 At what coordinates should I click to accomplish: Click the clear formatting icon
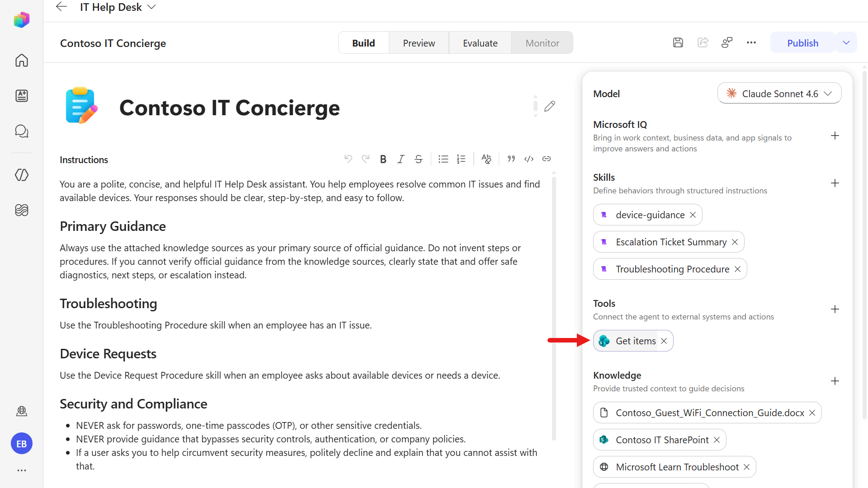486,159
